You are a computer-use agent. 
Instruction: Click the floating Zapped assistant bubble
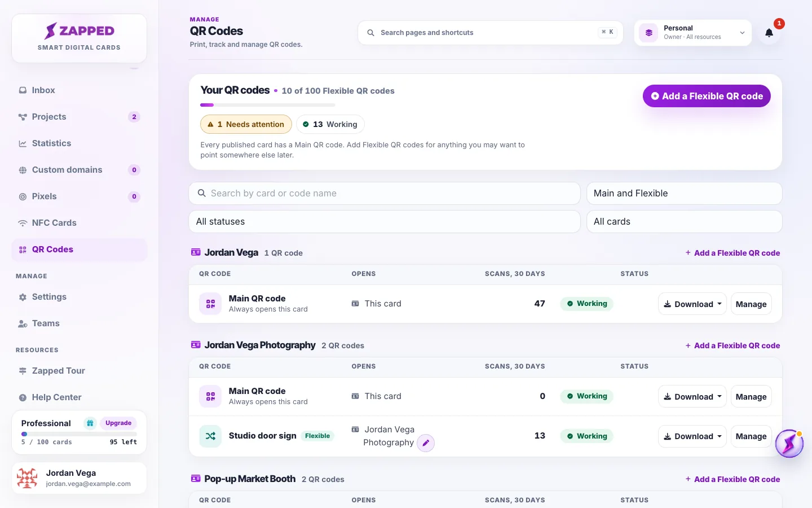(x=789, y=444)
